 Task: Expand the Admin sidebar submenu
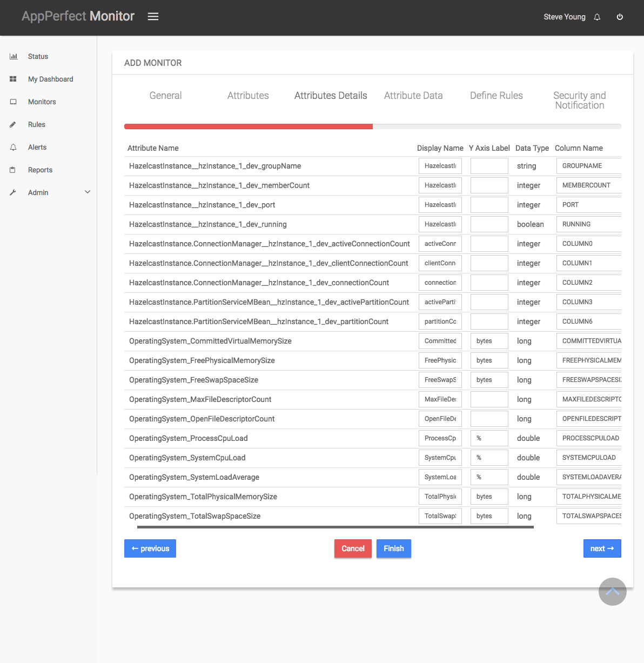pos(88,192)
